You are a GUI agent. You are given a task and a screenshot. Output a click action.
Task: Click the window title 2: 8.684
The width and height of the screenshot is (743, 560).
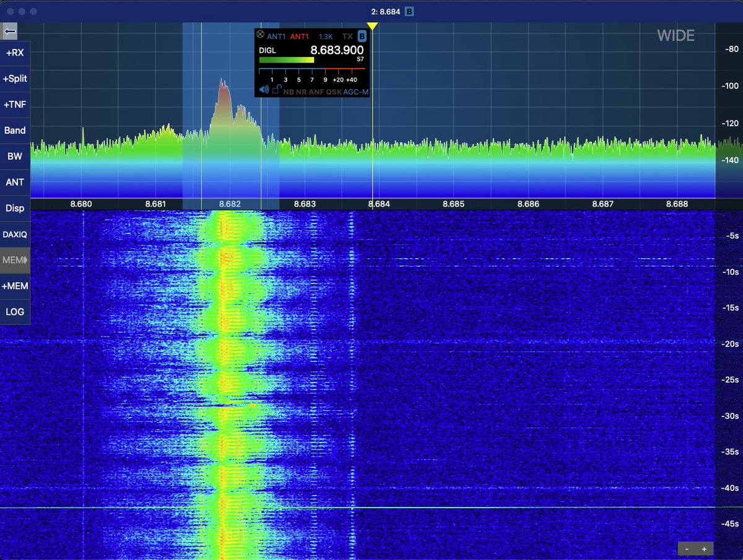(x=385, y=11)
